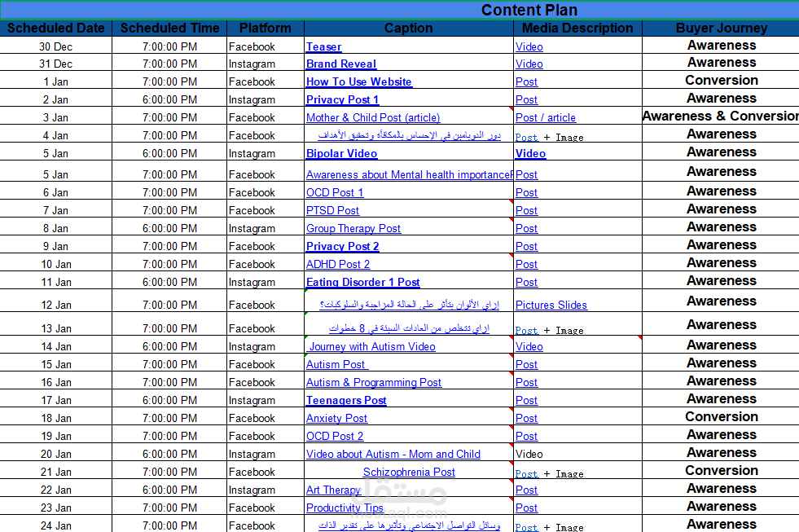The width and height of the screenshot is (799, 532).
Task: Select the Awareness & Conversion cell
Action: pyautogui.click(x=721, y=117)
